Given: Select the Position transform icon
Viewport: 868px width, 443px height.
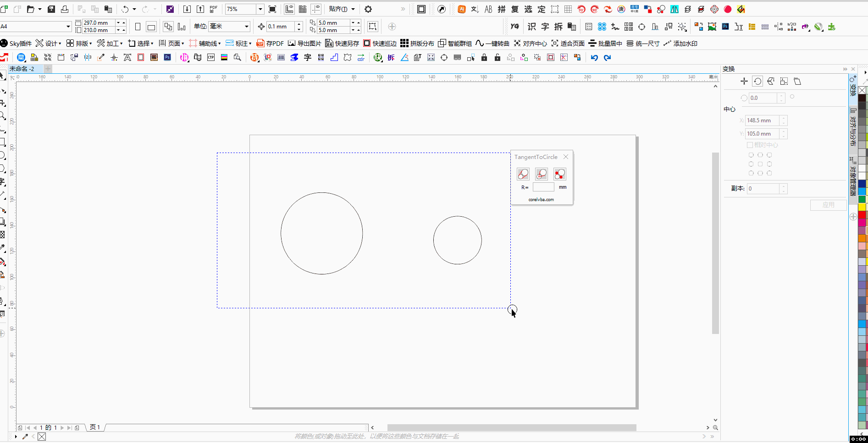Looking at the screenshot, I should [744, 81].
